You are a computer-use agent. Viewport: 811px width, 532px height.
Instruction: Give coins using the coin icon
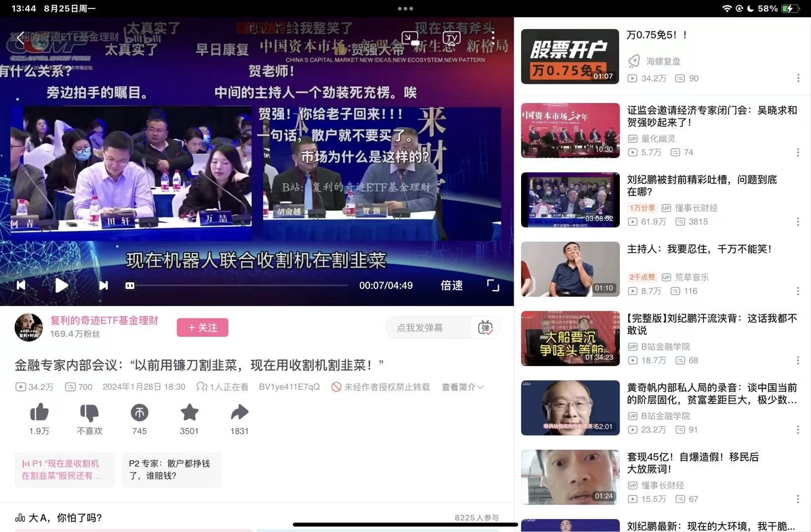[140, 412]
